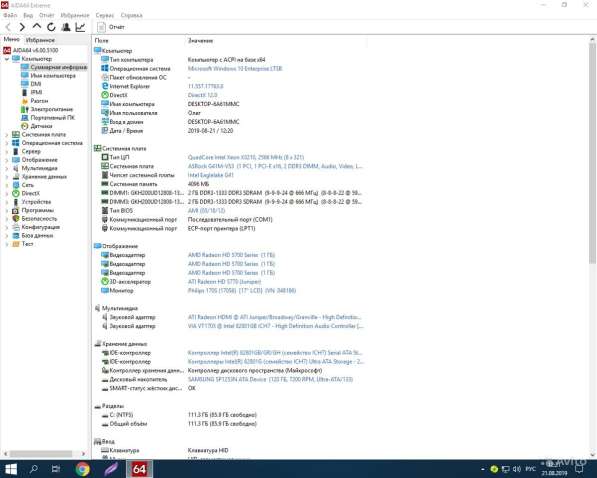
Task: Select the Системная память row
Action: pos(230,184)
